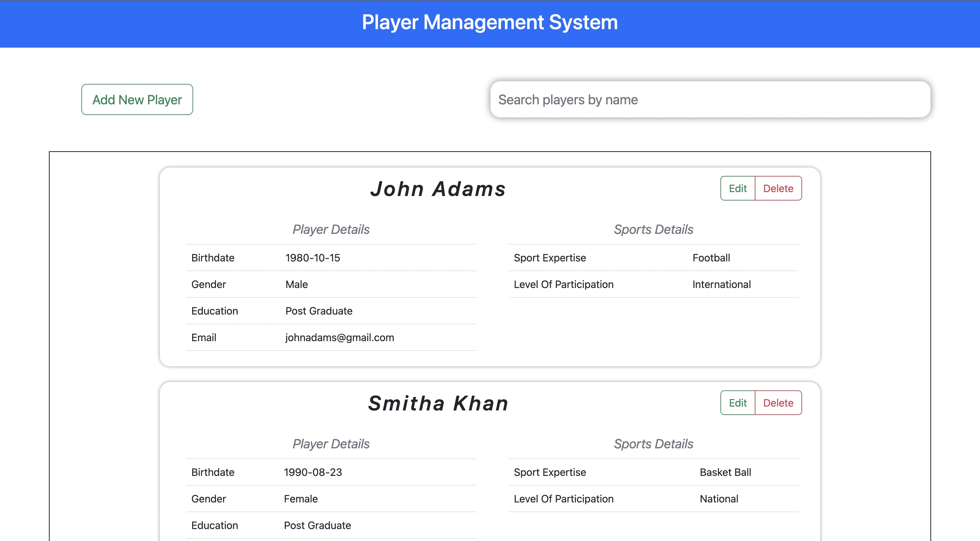Viewport: 980px width, 541px height.
Task: Click Football sport expertise value
Action: click(711, 258)
